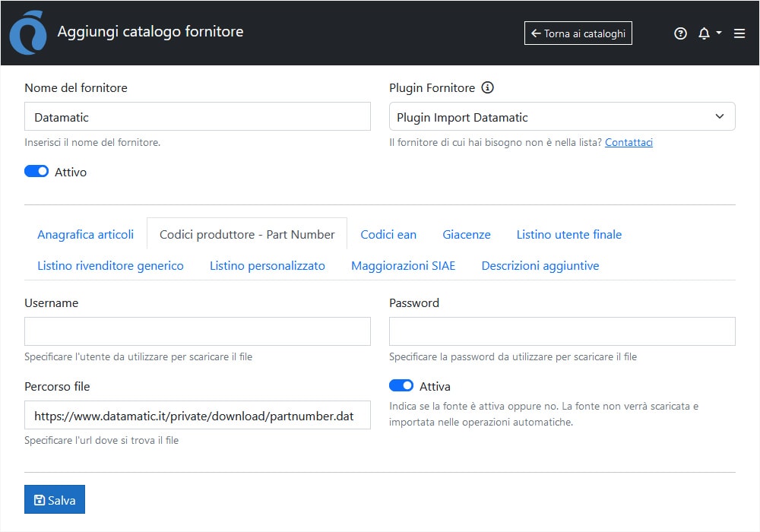760x532 pixels.
Task: Open the Maggiorazioni SIAE tab
Action: click(x=404, y=265)
